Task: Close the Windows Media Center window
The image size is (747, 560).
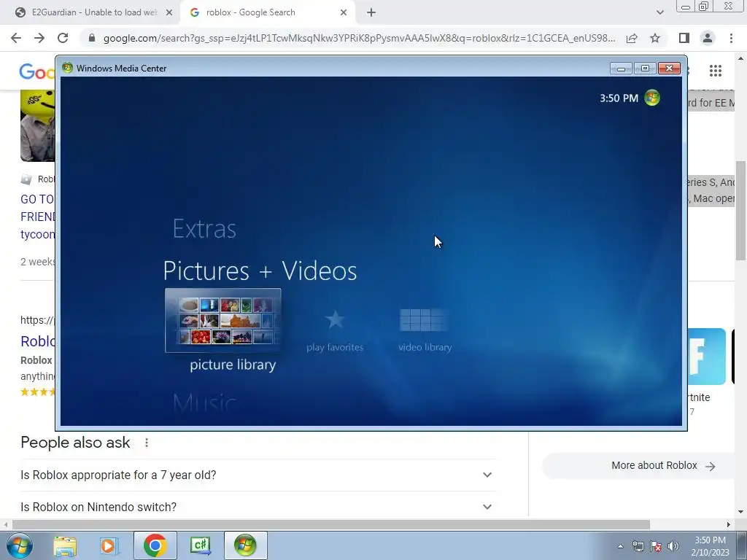Action: point(670,69)
